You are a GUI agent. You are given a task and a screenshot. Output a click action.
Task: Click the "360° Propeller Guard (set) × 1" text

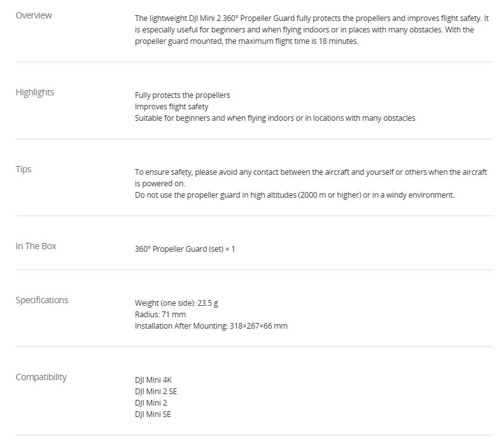(185, 249)
